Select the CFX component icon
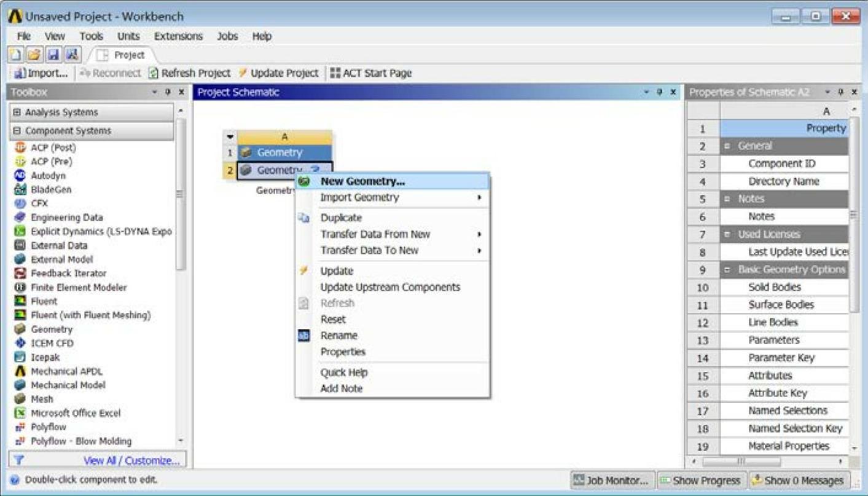Viewport: 868px width, 496px height. [20, 203]
